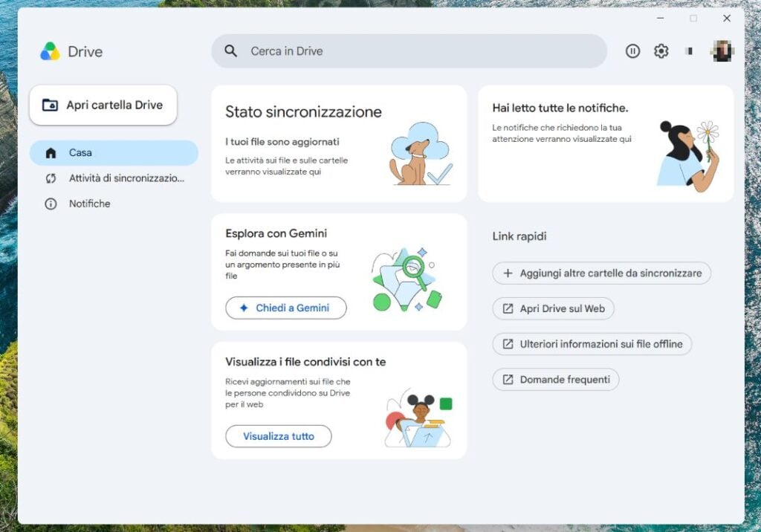
Task: Click the dog and cloud illustration
Action: coord(421,153)
